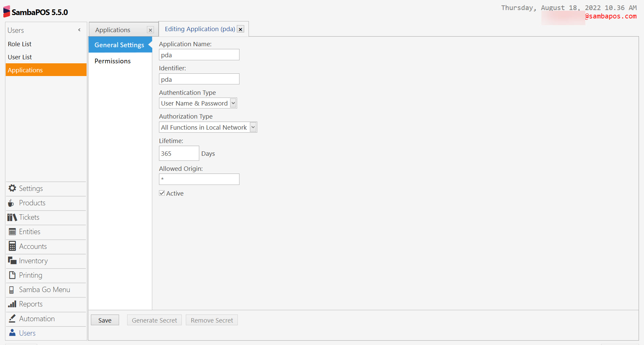
Task: Open Settings using the gear icon
Action: coord(12,188)
